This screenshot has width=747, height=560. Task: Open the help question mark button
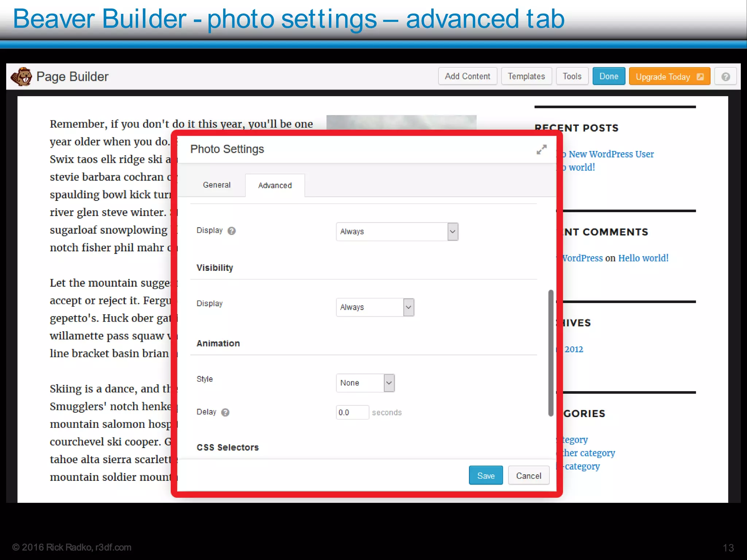tap(725, 77)
